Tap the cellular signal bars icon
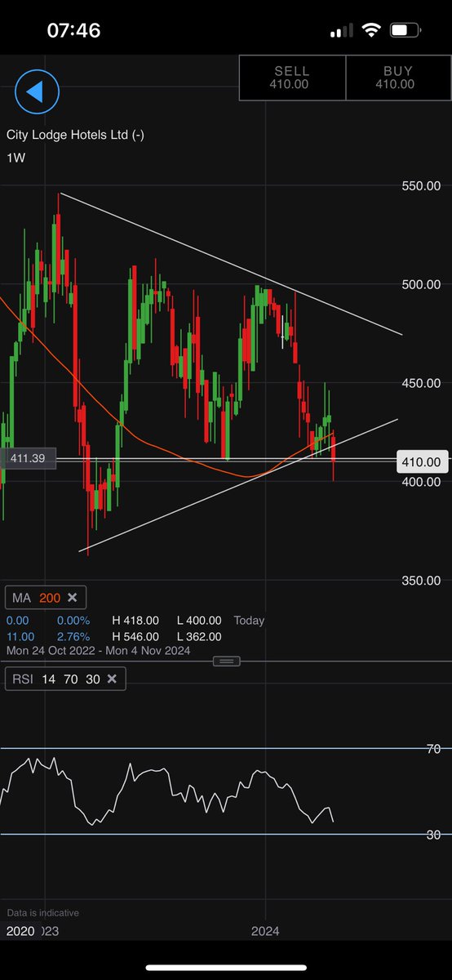Screen dimensions: 452x980 coord(341,32)
